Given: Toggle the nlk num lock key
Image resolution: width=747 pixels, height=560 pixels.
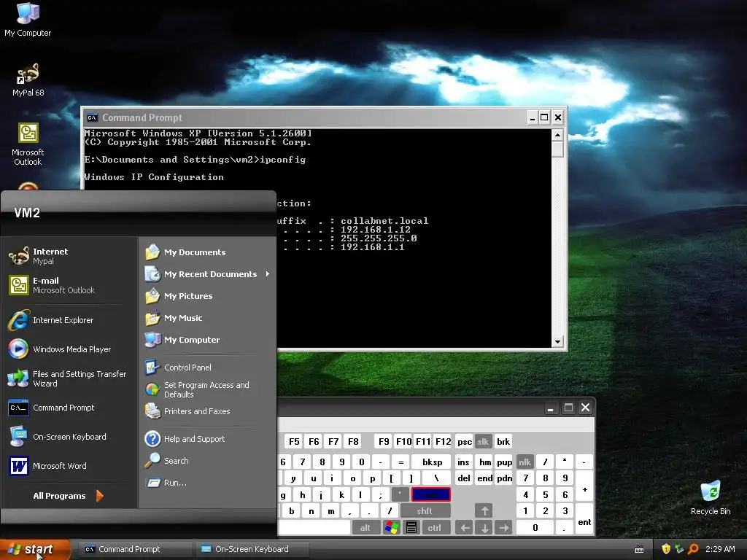Looking at the screenshot, I should (525, 462).
